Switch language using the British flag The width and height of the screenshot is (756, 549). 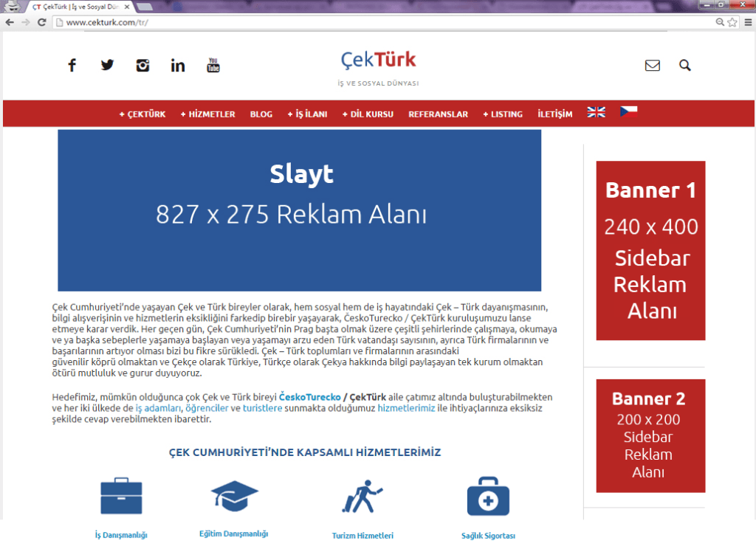[x=596, y=113]
